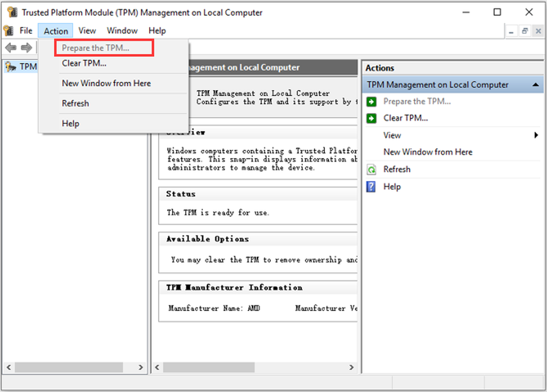Image resolution: width=547 pixels, height=392 pixels.
Task: Click New Window from Here in Actions pane
Action: (x=428, y=152)
